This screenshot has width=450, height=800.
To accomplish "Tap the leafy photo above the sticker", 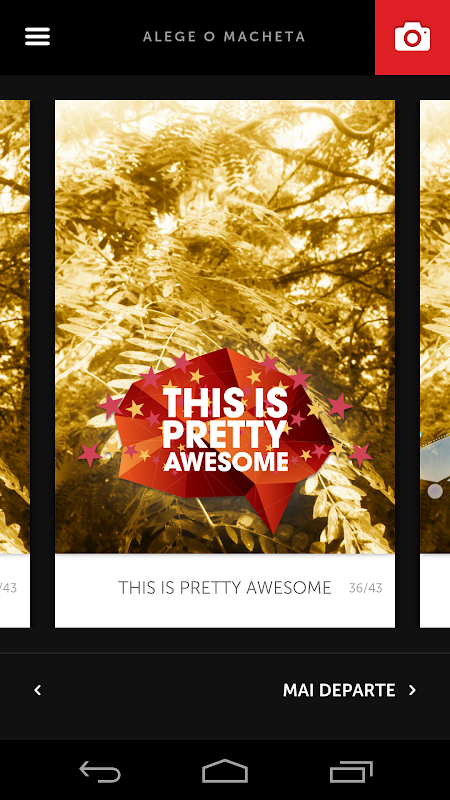I will click(225, 224).
